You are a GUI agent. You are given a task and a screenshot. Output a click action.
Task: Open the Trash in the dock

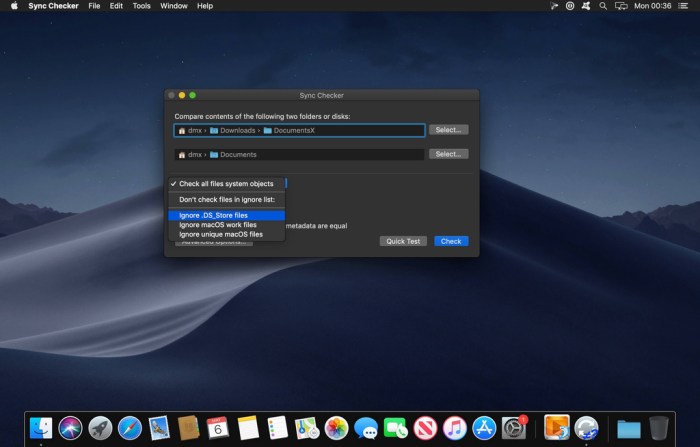coord(658,428)
